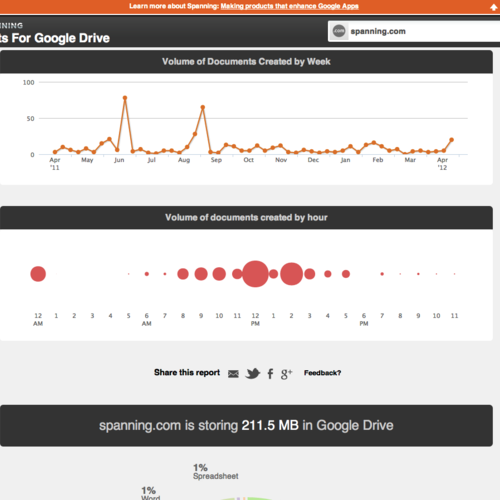Click the 12 AM bubble
The image size is (500, 500).
(38, 274)
